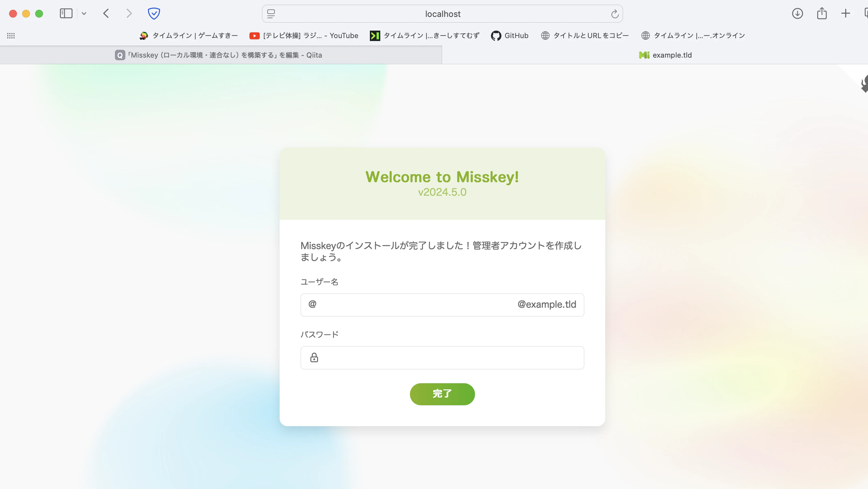Click the Qiita favicon on the tab
The height and width of the screenshot is (489, 868).
pos(120,55)
